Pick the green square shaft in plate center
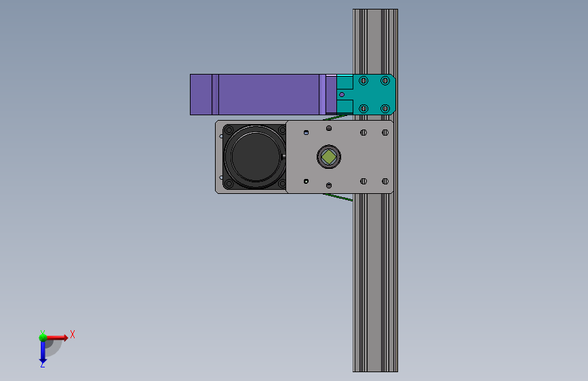This screenshot has width=588, height=381. 329,157
